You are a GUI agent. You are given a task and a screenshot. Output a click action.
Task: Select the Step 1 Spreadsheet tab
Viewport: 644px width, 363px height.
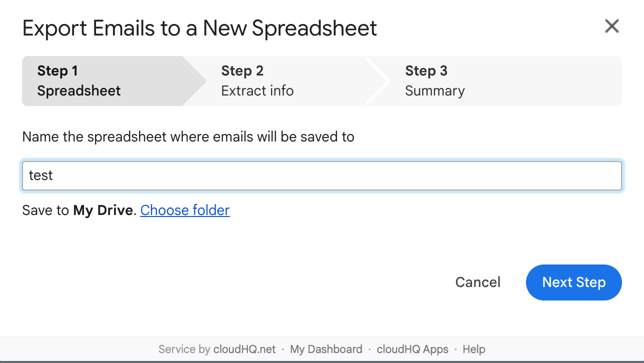pos(79,81)
